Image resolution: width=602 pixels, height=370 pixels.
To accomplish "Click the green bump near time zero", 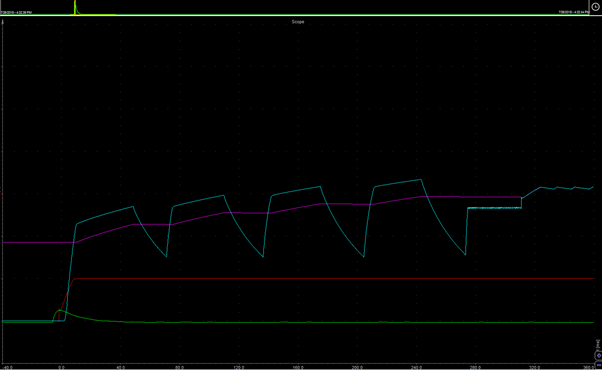I will pyautogui.click(x=60, y=310).
